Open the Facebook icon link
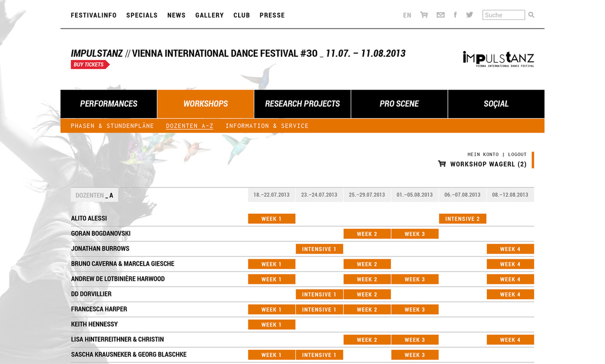Viewport: 605px width, 364px height. [x=455, y=15]
